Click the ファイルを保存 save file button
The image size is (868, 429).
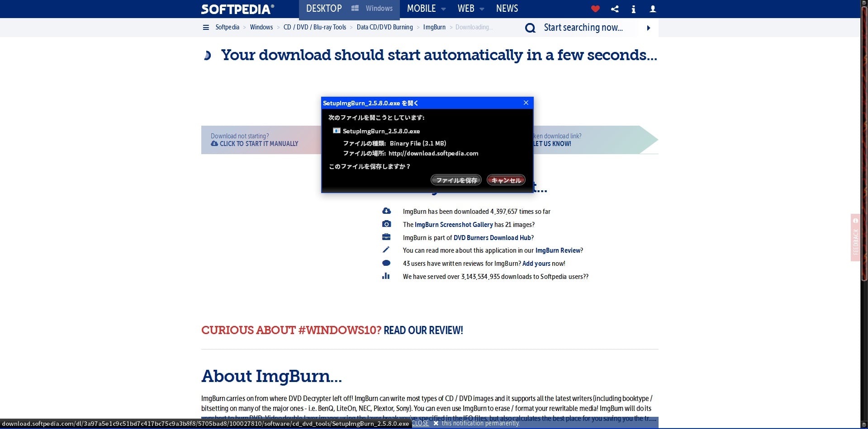pos(456,180)
